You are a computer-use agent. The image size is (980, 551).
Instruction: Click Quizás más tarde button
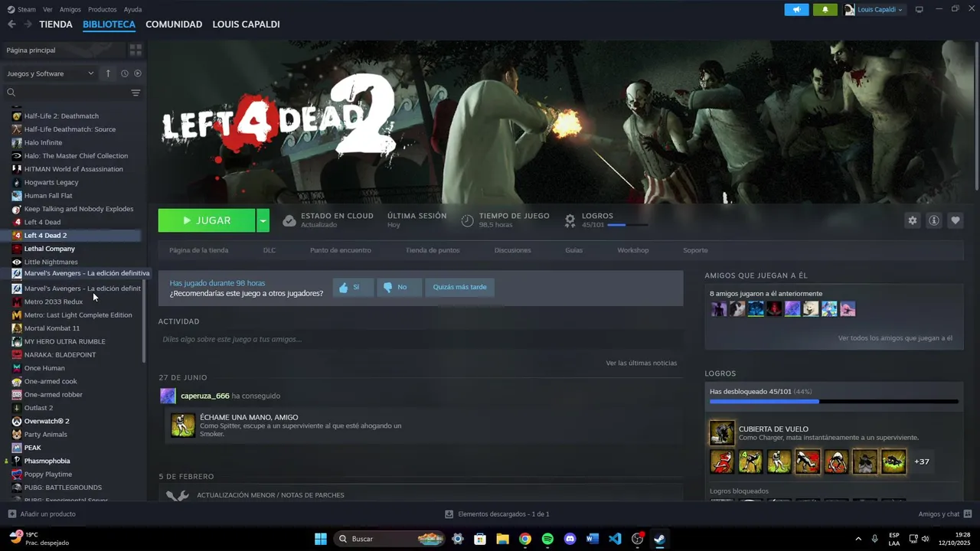(459, 287)
